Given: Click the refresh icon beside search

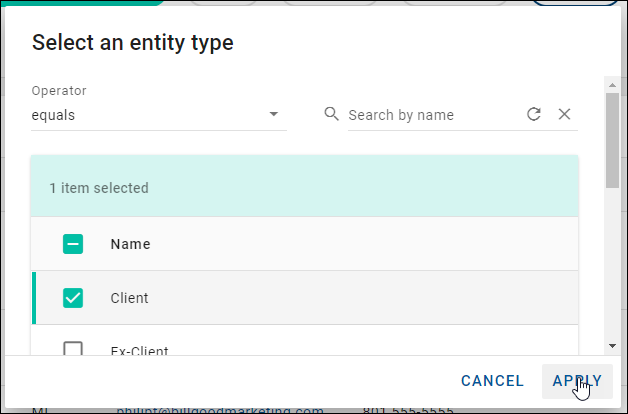Looking at the screenshot, I should click(x=534, y=114).
